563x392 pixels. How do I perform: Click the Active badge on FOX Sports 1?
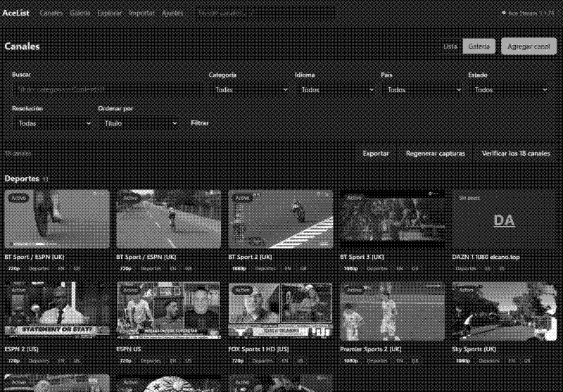[x=242, y=290]
